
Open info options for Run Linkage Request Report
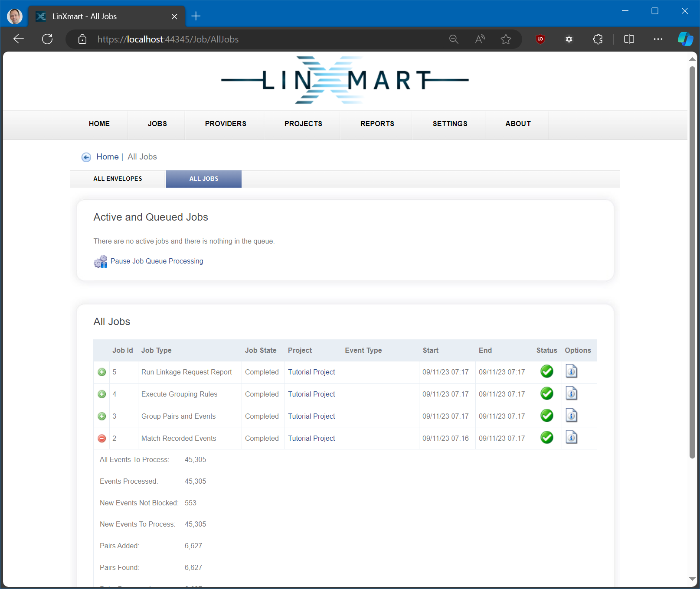(x=572, y=371)
